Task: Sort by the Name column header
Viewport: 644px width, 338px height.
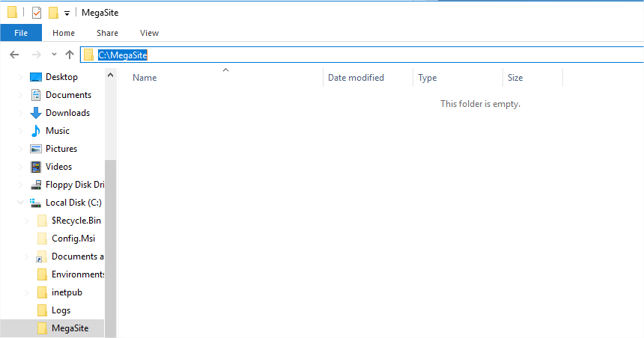Action: coord(145,78)
